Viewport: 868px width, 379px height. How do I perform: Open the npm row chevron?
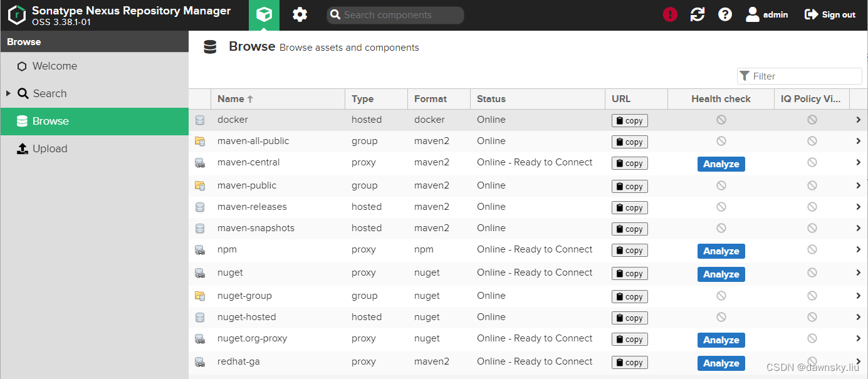[x=858, y=249]
